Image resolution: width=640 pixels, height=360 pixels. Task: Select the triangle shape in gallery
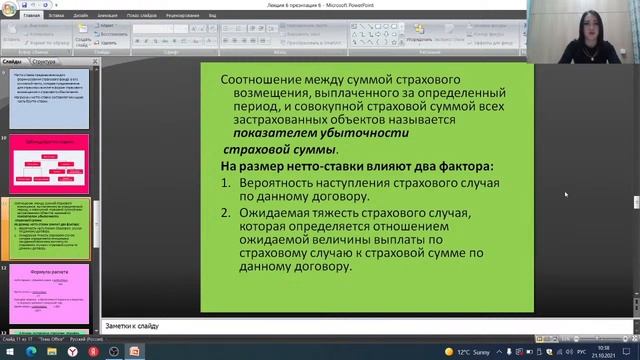click(x=354, y=34)
